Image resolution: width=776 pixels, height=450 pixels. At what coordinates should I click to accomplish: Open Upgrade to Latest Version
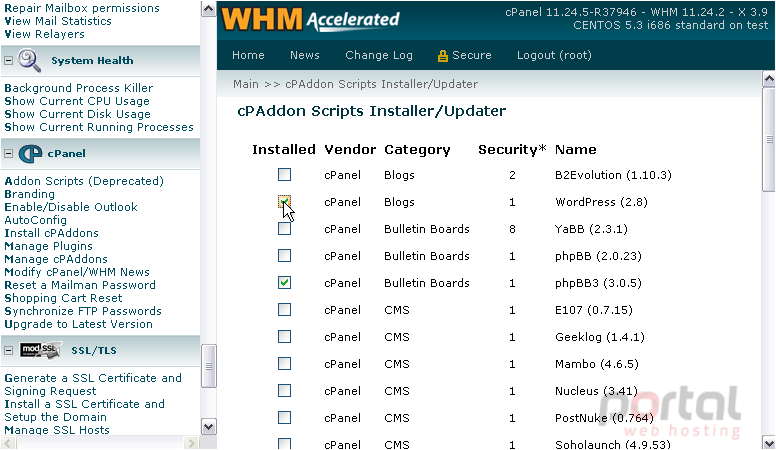(79, 324)
